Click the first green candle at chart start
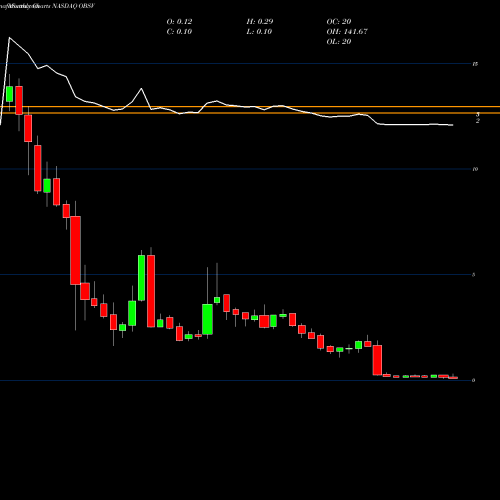This screenshot has width=500, height=500. pos(9,94)
